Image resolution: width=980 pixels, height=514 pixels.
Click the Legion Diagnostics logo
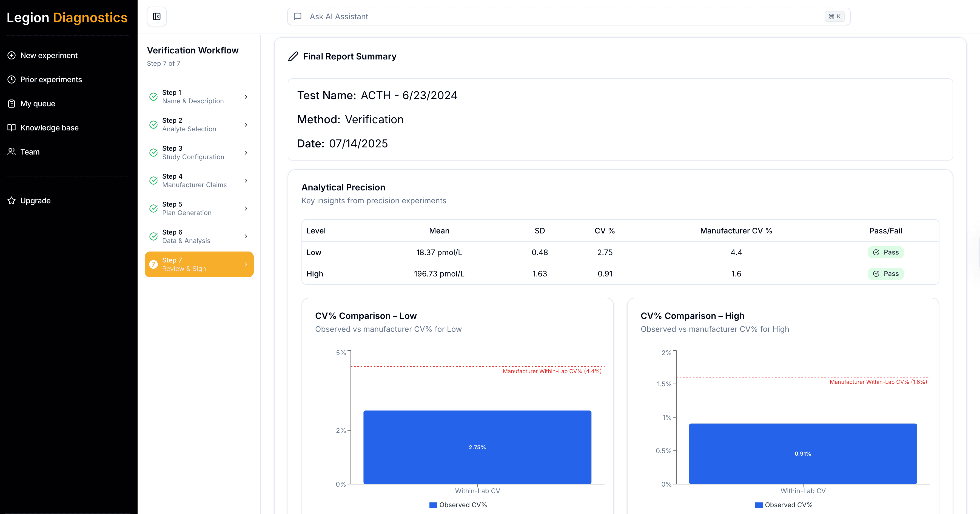(x=67, y=18)
